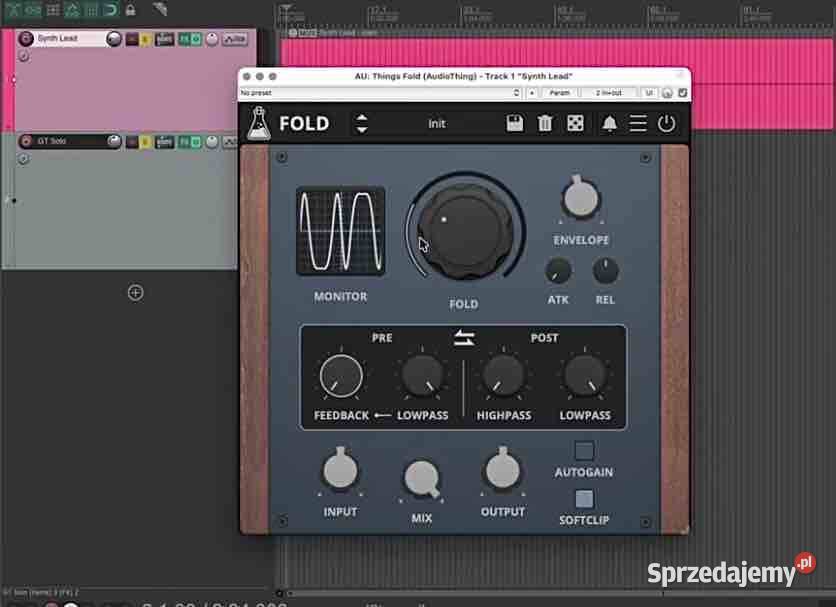Save the current preset with the disk icon
The width and height of the screenshot is (836, 607).
coord(513,122)
